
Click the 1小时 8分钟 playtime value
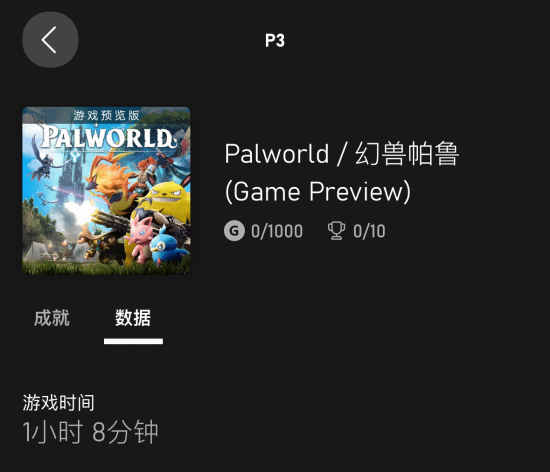click(90, 432)
